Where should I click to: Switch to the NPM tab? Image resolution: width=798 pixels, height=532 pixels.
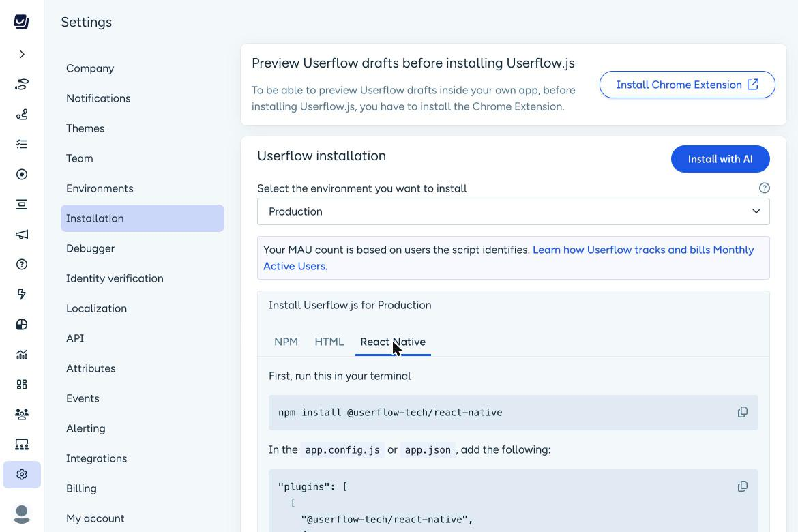coord(286,342)
